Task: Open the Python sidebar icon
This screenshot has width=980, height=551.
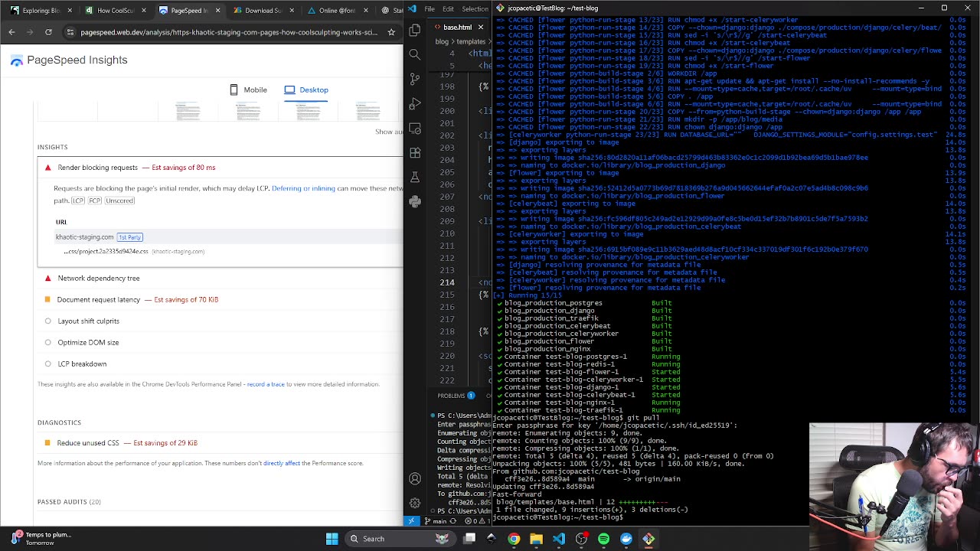Action: 415,201
